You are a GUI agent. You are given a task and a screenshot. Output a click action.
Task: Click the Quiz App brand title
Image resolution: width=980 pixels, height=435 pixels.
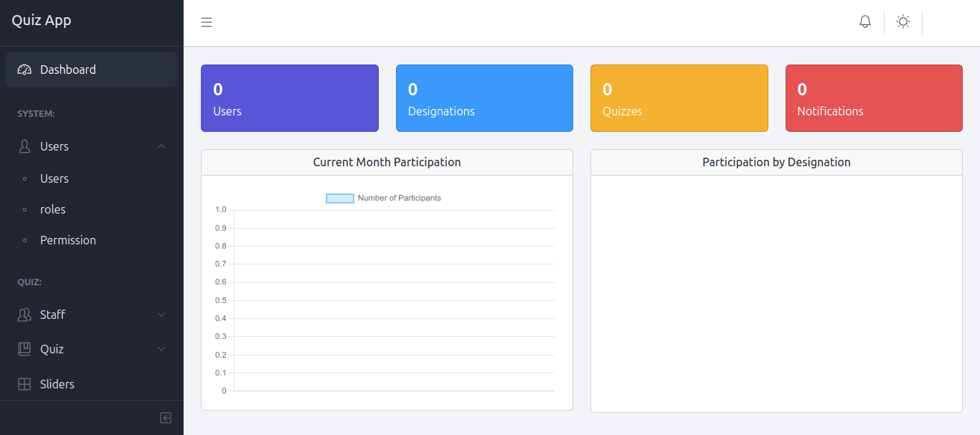point(42,20)
